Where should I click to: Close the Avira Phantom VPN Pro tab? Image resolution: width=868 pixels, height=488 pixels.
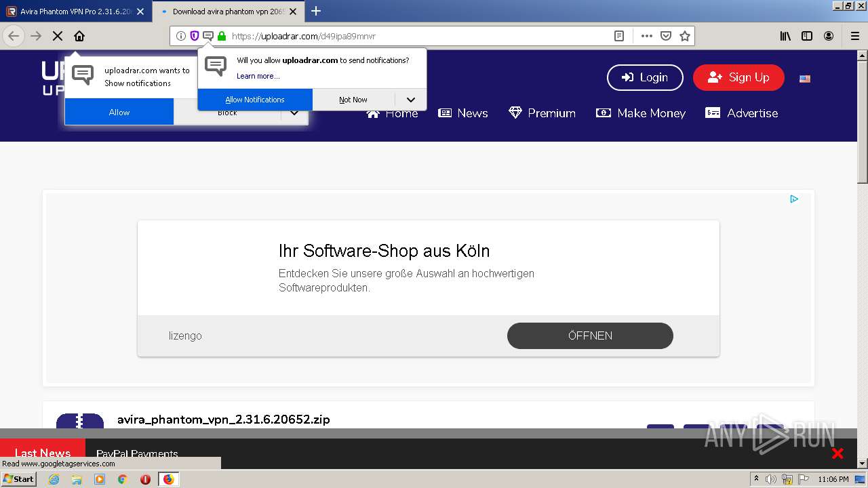pyautogui.click(x=140, y=12)
